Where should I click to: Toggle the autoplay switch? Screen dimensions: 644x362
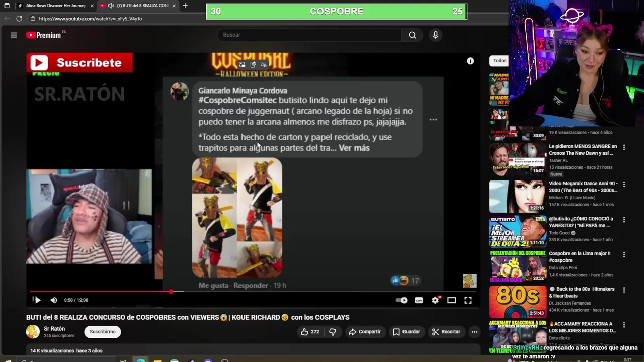401,300
